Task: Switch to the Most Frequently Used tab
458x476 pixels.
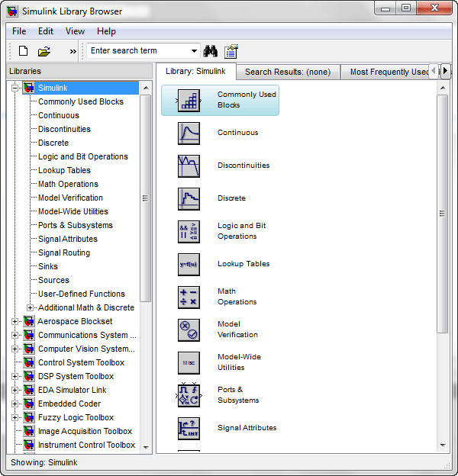Action: (385, 72)
